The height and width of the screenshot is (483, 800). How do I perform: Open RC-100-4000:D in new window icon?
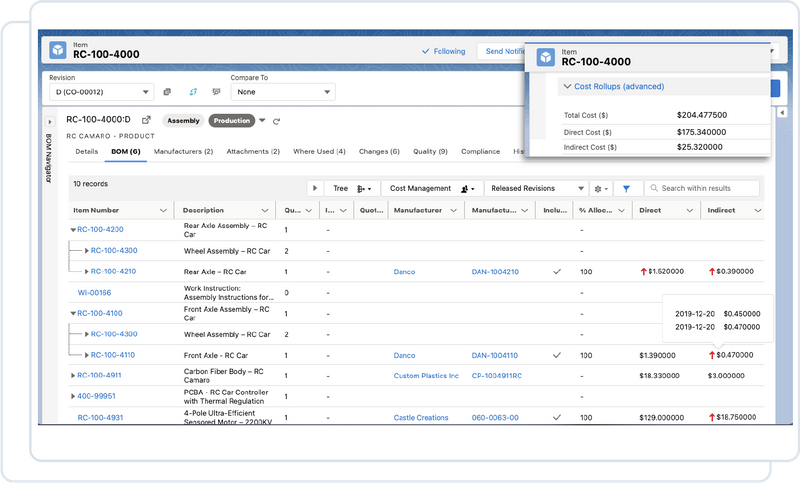pos(146,120)
